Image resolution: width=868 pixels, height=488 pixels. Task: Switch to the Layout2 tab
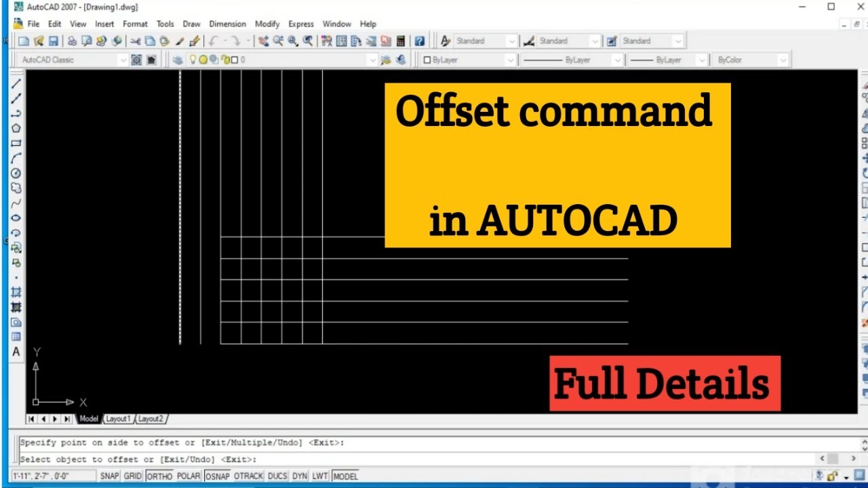point(151,419)
